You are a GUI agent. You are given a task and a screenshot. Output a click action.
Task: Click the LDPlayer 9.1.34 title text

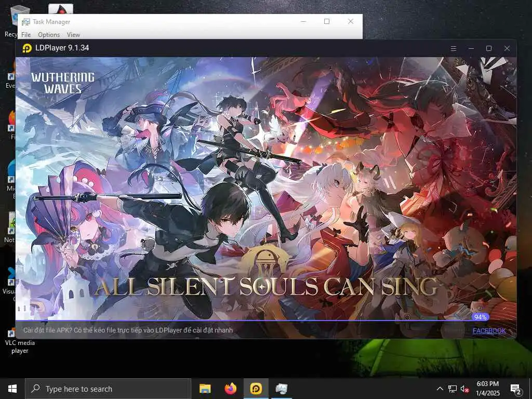(x=62, y=48)
